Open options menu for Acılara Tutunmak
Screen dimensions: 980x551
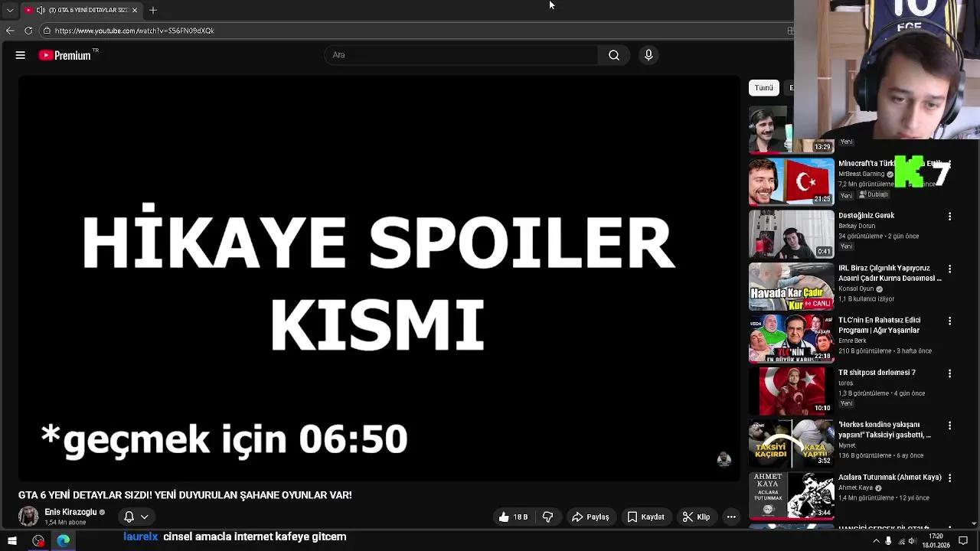pyautogui.click(x=949, y=478)
